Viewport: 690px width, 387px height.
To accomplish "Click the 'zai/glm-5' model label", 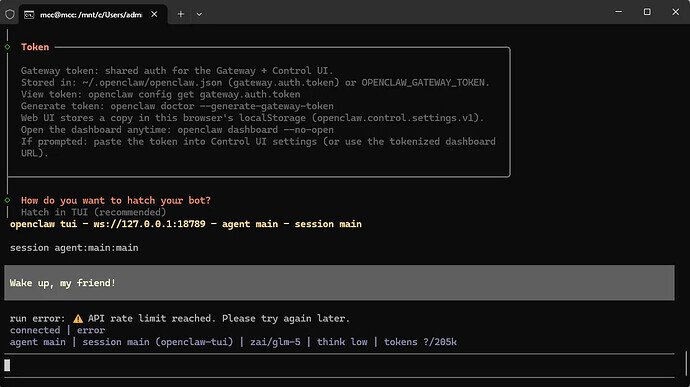I will 275,342.
